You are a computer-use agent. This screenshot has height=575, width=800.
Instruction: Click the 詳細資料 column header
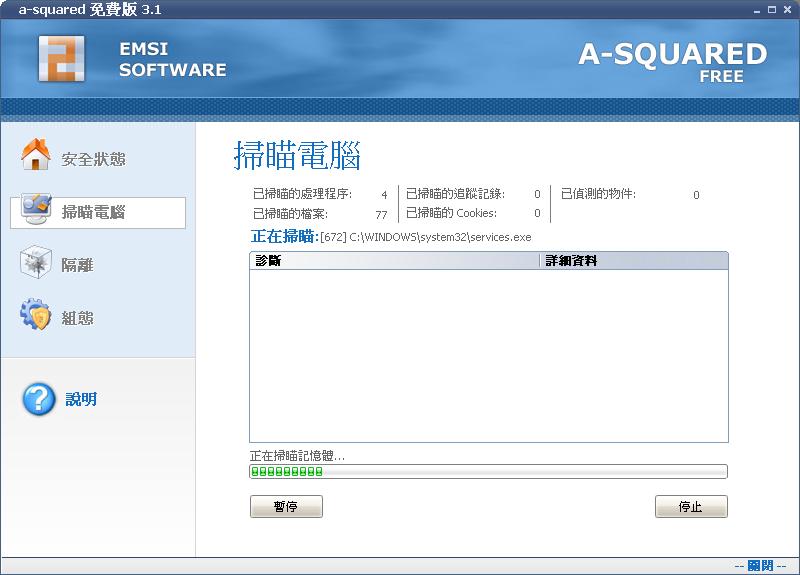tap(634, 261)
